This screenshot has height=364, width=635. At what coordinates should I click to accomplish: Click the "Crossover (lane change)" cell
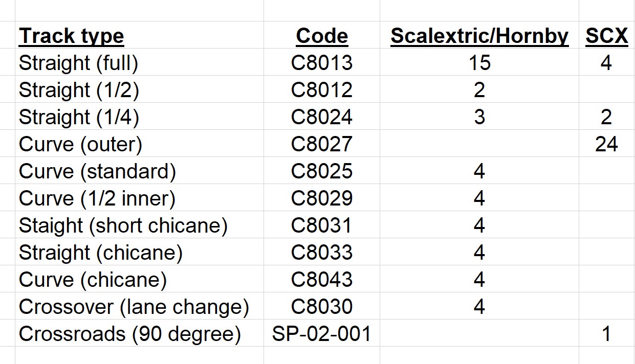(134, 307)
